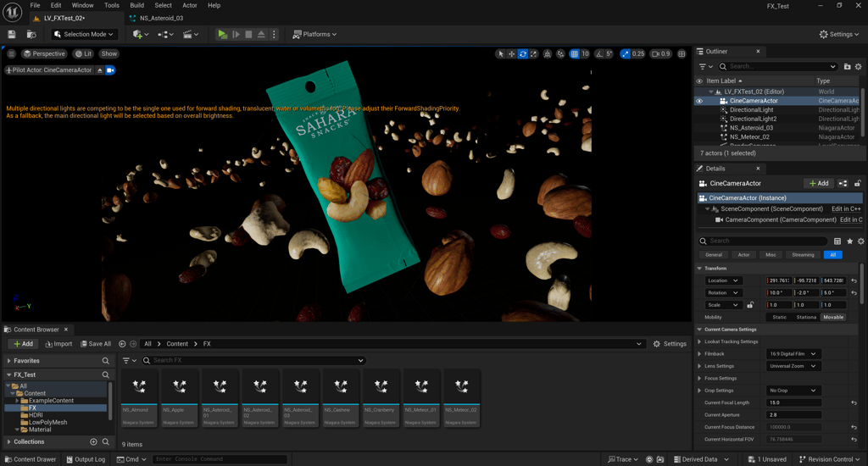The width and height of the screenshot is (868, 466).
Task: Click the eject pilot actor icon
Action: click(99, 70)
